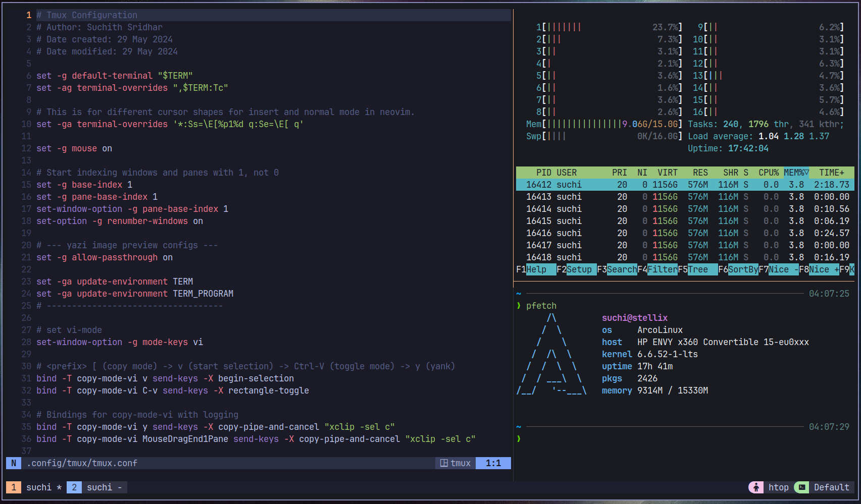Click CPU 1 usage meter

click(610, 27)
